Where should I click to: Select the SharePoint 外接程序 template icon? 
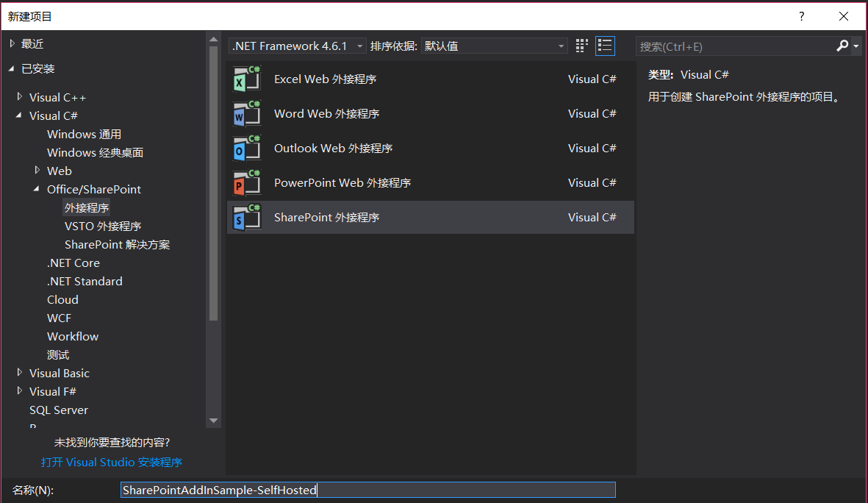click(x=245, y=217)
